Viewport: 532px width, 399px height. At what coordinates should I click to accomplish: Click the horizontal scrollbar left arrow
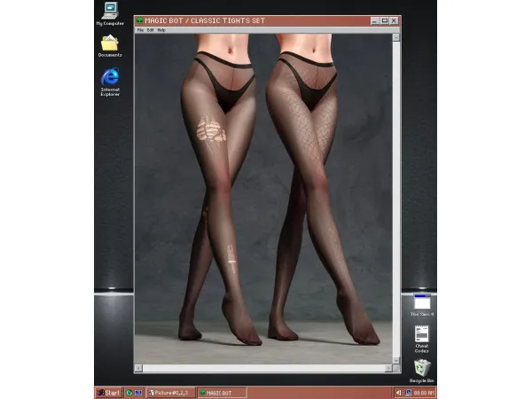pos(138,368)
